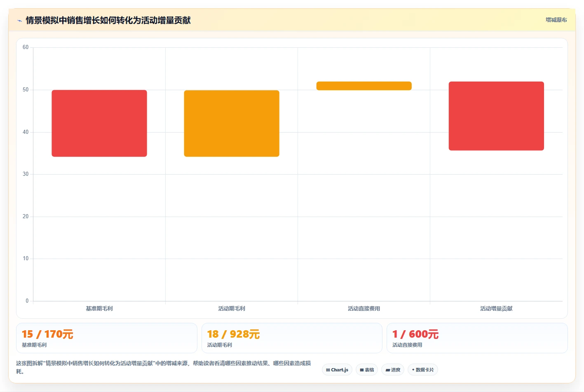This screenshot has width=584, height=392.
Task: Click the 增减瀑布 label in header
Action: [556, 20]
